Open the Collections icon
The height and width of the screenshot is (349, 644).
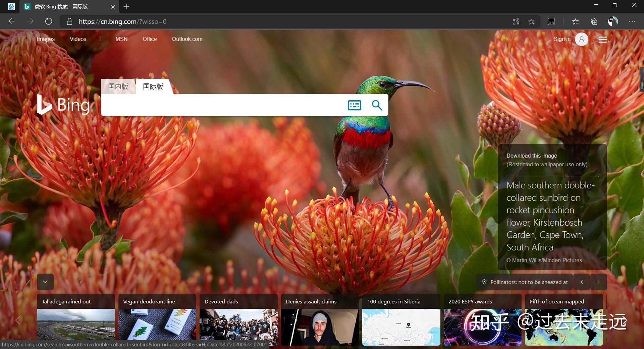tap(594, 22)
